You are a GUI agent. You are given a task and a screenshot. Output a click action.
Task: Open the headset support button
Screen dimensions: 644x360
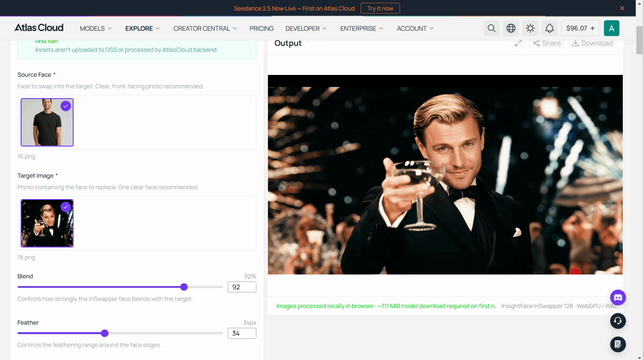(x=618, y=320)
